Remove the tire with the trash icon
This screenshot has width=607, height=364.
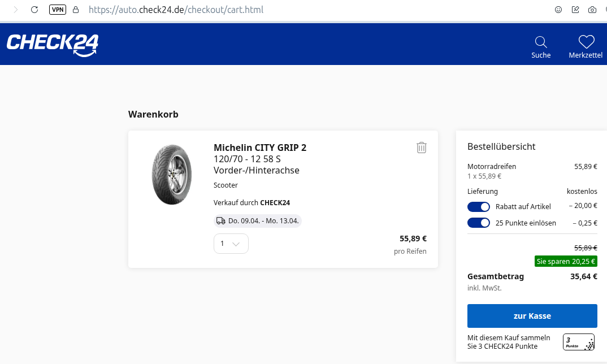(x=422, y=148)
